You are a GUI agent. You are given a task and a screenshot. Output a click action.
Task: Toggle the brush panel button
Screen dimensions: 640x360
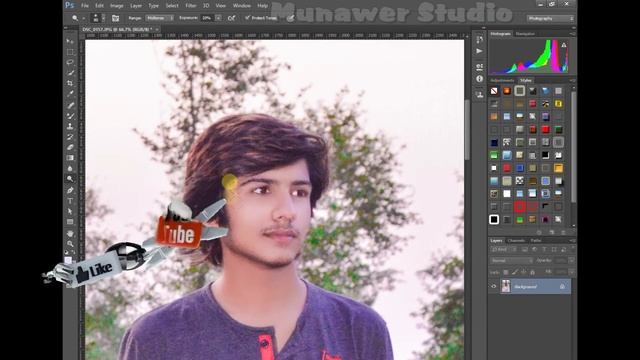click(116, 18)
